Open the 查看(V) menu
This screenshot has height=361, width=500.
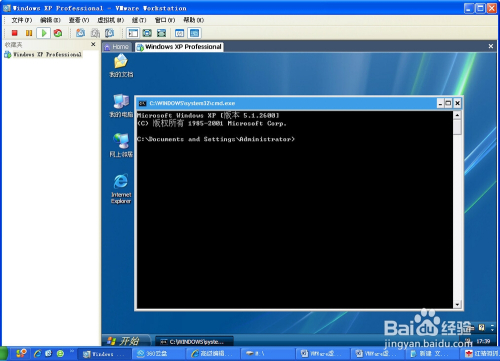pyautogui.click(x=79, y=20)
